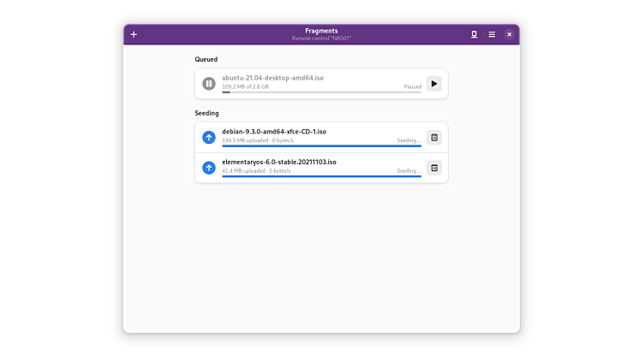Viewport: 644px width, 362px height.
Task: Click the upload arrow icon for debian torrent
Action: click(209, 137)
